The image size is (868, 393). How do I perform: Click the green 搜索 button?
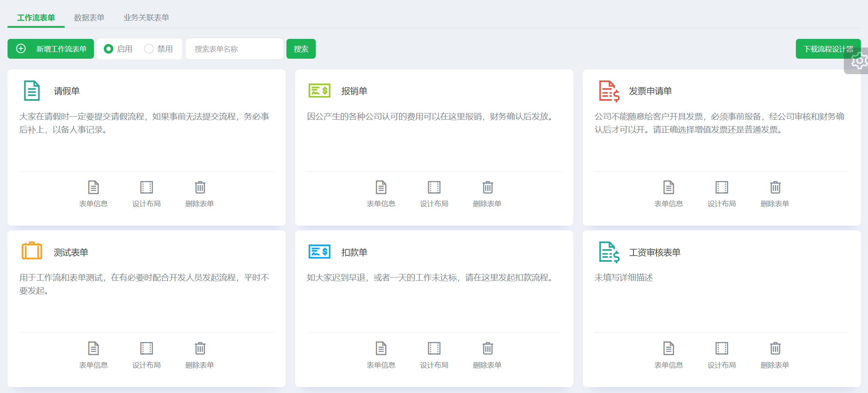(x=301, y=49)
